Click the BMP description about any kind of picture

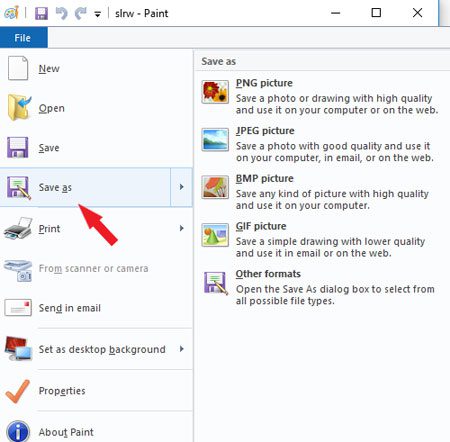pos(332,199)
